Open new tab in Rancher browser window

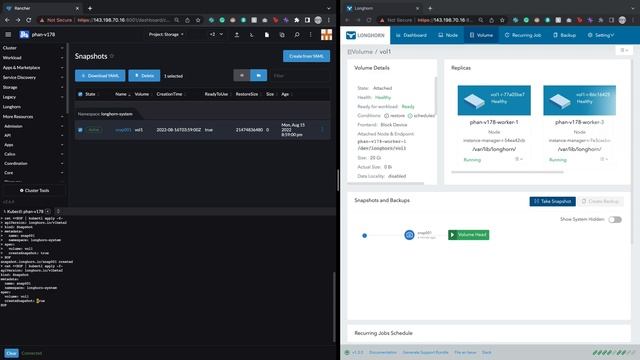click(x=90, y=8)
